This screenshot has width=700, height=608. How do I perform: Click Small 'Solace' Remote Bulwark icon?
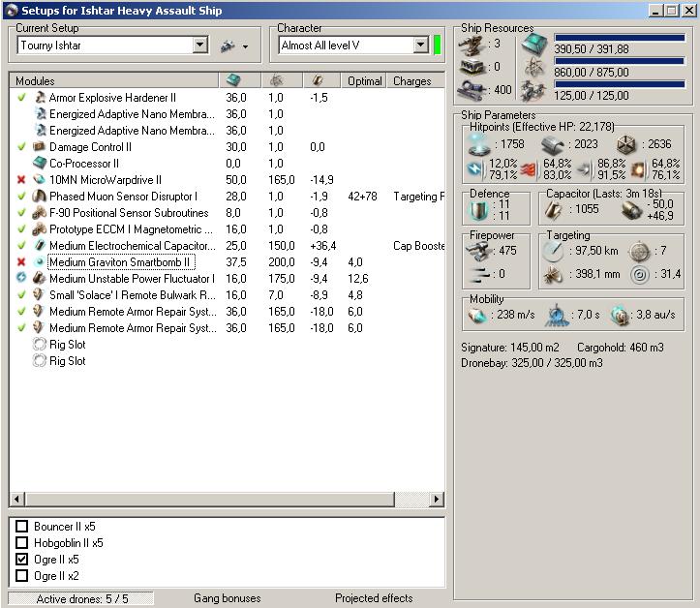40,294
